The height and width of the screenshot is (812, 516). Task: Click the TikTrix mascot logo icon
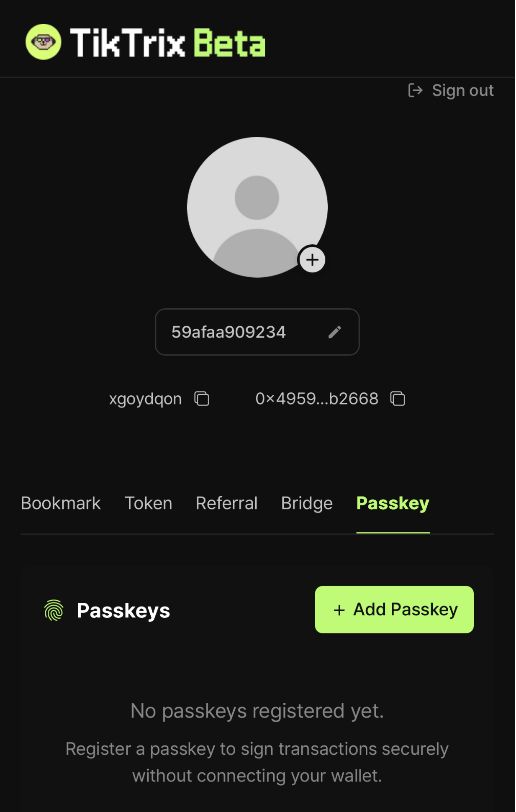(x=44, y=42)
